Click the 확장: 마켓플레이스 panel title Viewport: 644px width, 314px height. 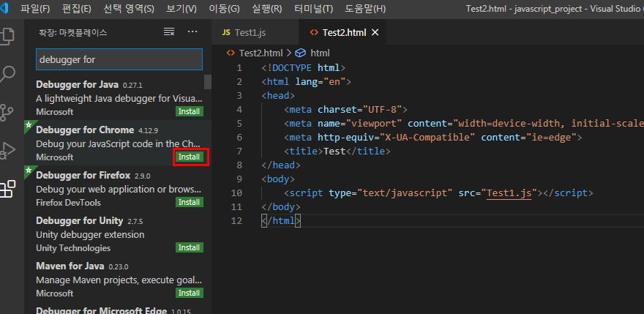click(73, 33)
